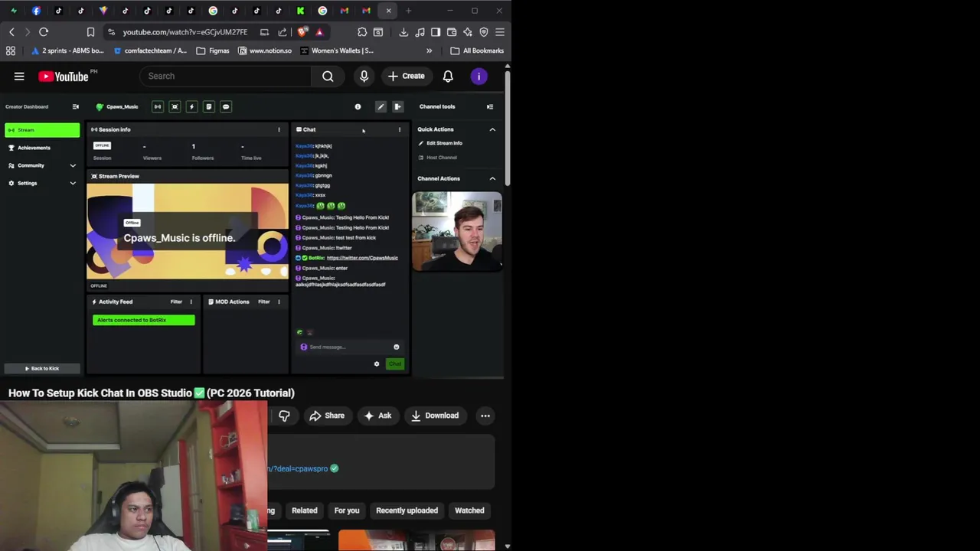Select Achievements in the video's Kick sidebar
Image resolution: width=980 pixels, height=551 pixels.
click(x=34, y=148)
